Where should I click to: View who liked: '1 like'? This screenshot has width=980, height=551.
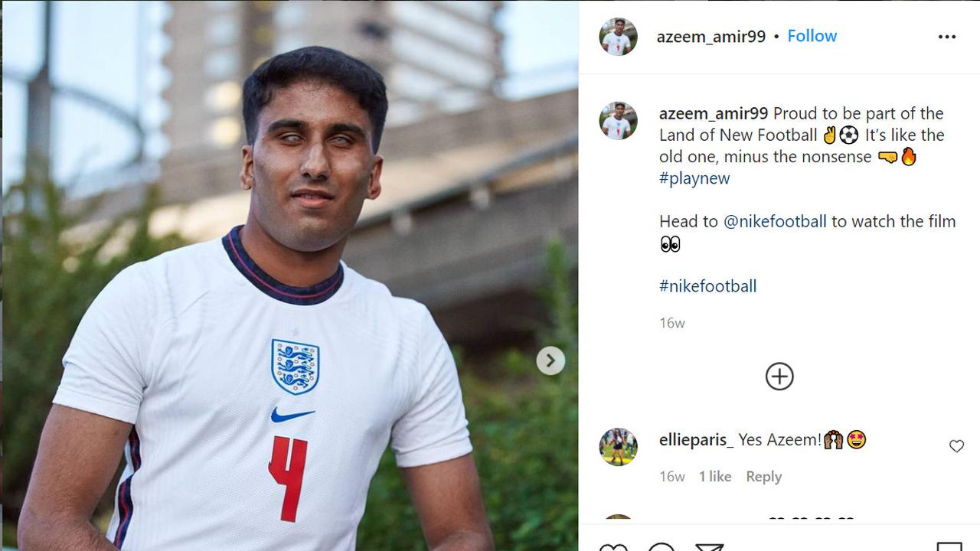(x=715, y=477)
